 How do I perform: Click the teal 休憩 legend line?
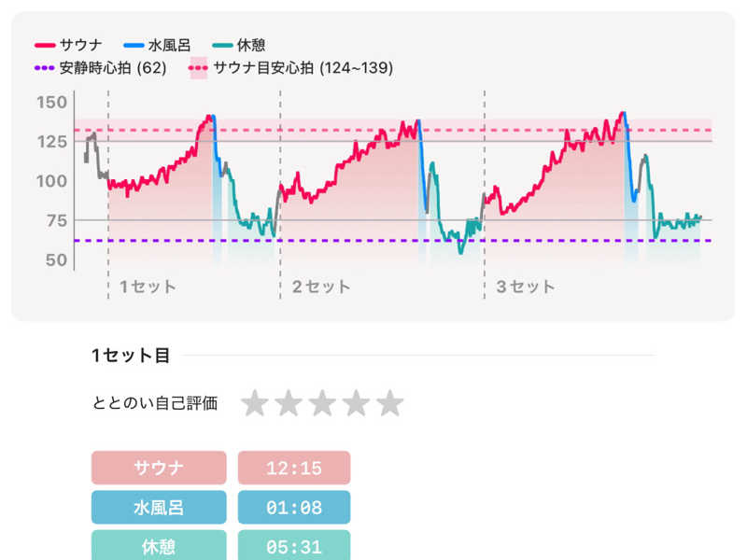222,45
